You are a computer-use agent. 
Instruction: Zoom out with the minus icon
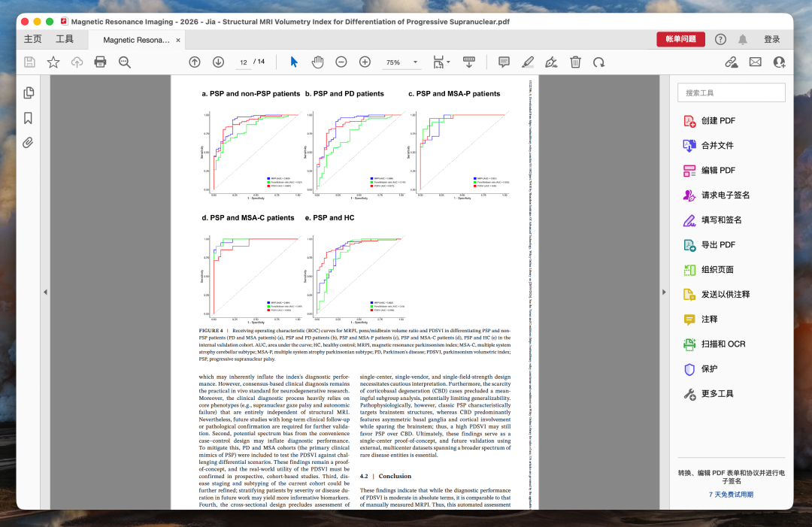341,62
